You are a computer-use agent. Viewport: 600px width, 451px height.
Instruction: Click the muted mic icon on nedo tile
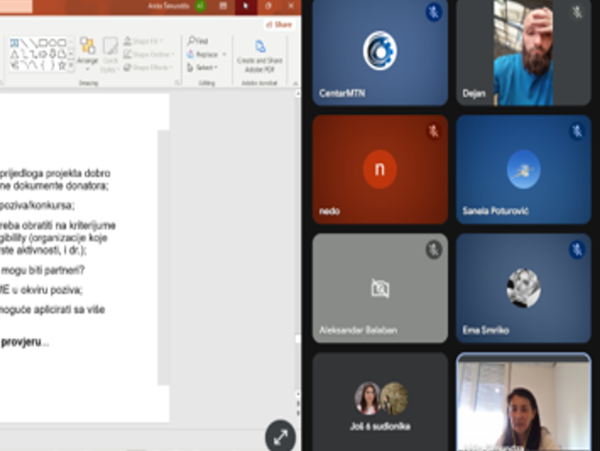(434, 131)
